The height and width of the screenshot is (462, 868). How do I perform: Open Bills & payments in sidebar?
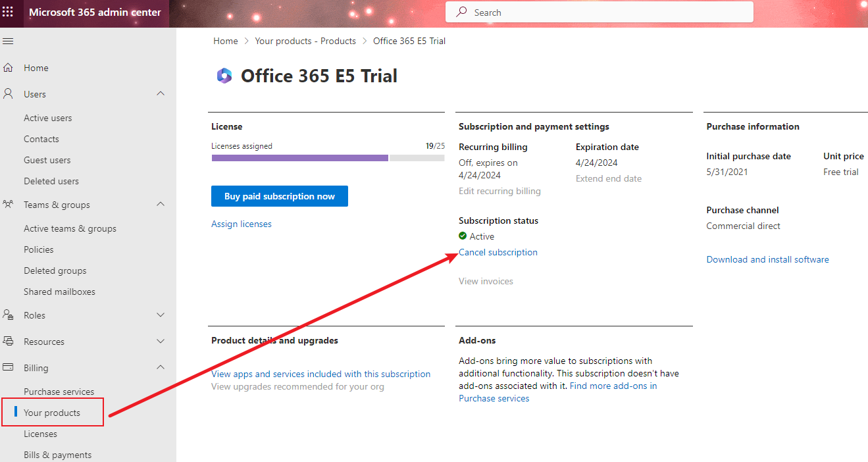tap(58, 455)
